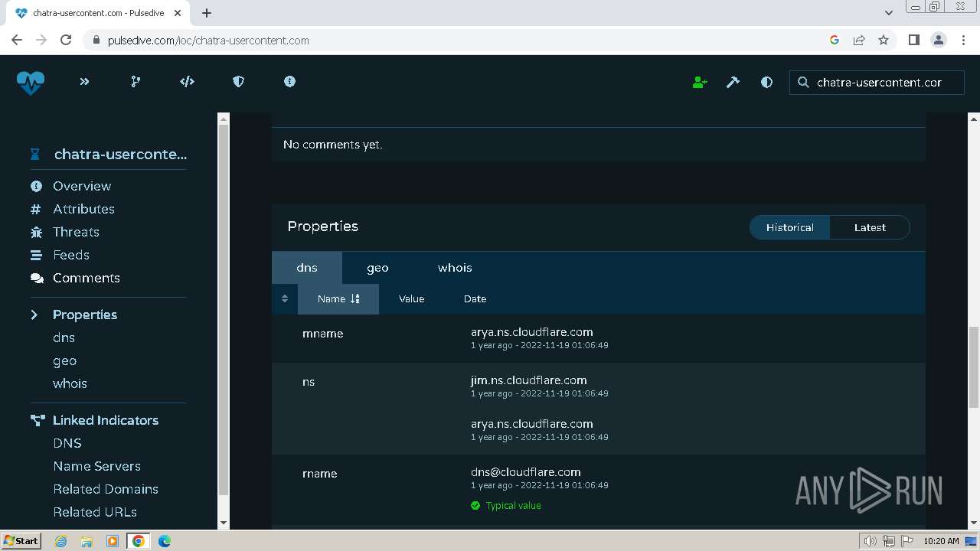Jump to Threats section in sidebar
980x551 pixels.
click(x=76, y=232)
